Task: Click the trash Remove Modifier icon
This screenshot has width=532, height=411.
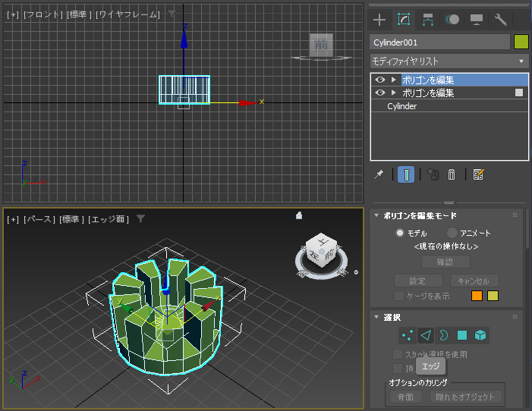Action: pyautogui.click(x=452, y=174)
